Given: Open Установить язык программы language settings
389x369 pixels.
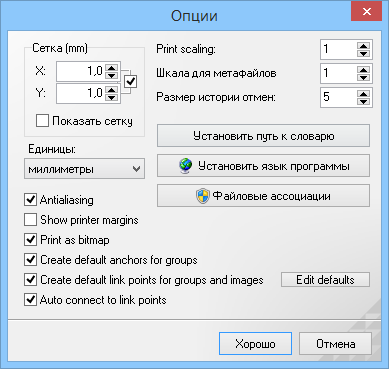Looking at the screenshot, I should coord(263,166).
